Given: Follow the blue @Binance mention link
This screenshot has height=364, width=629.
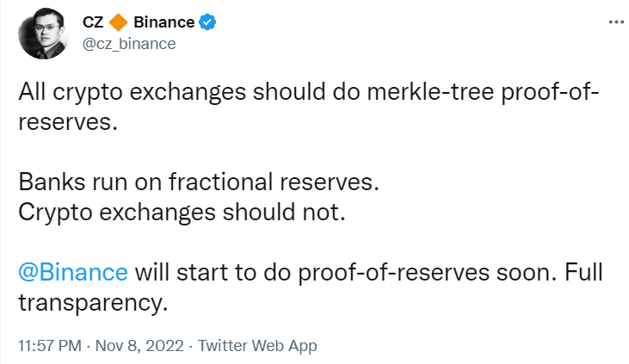Looking at the screenshot, I should [73, 273].
